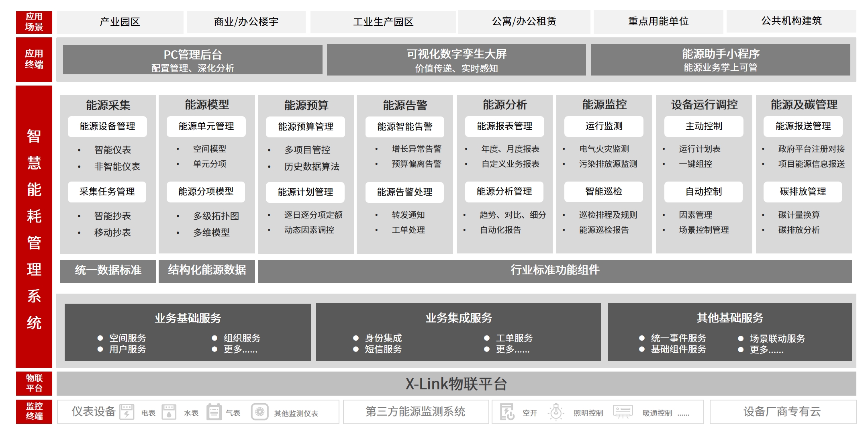Click the 电气火灾监测 bullet item

604,149
